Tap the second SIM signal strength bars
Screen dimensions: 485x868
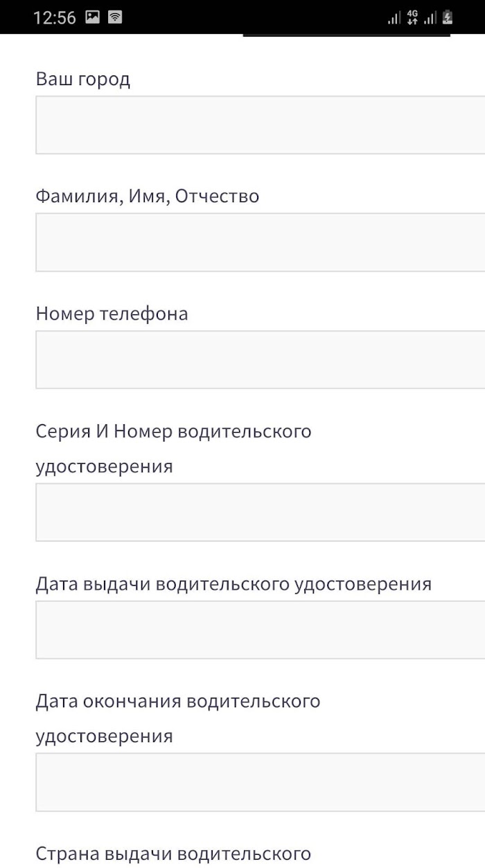coord(430,17)
